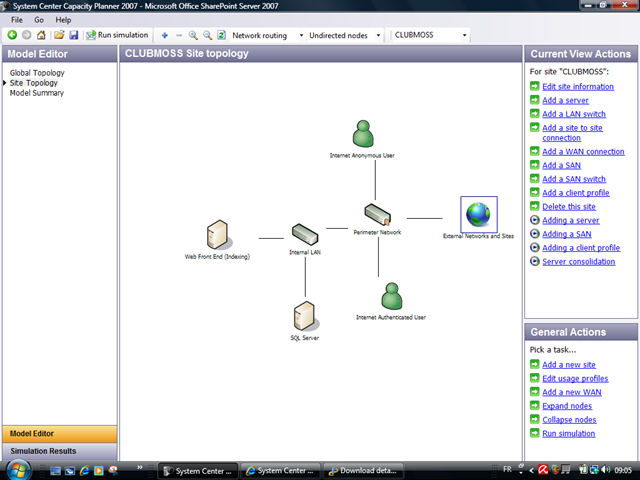
Task: Select the Internal LAN switch node
Action: click(305, 234)
